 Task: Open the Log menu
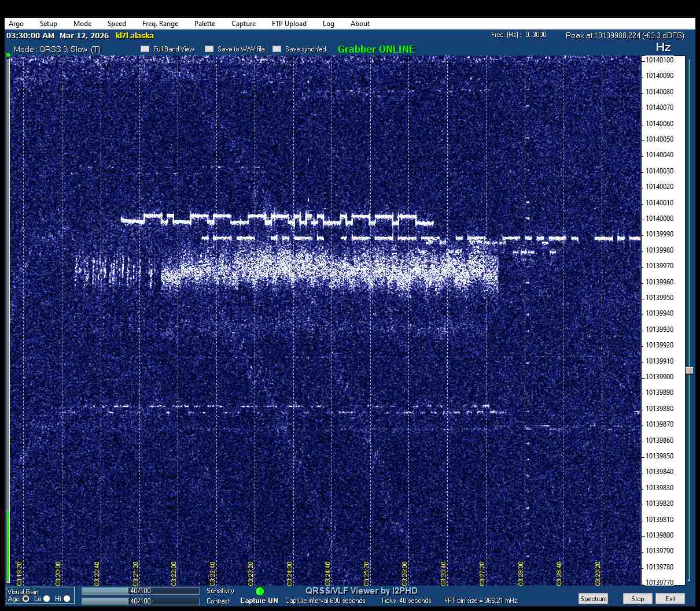click(329, 24)
